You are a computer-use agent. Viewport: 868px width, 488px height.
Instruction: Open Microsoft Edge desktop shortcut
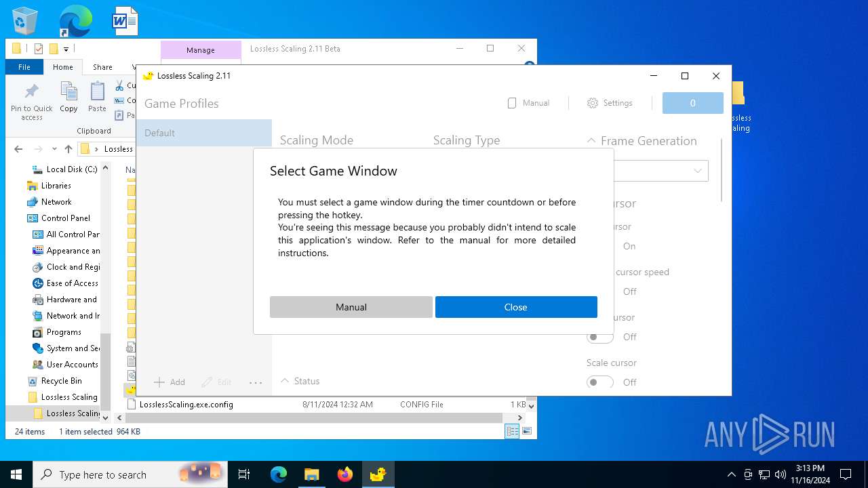tap(75, 21)
